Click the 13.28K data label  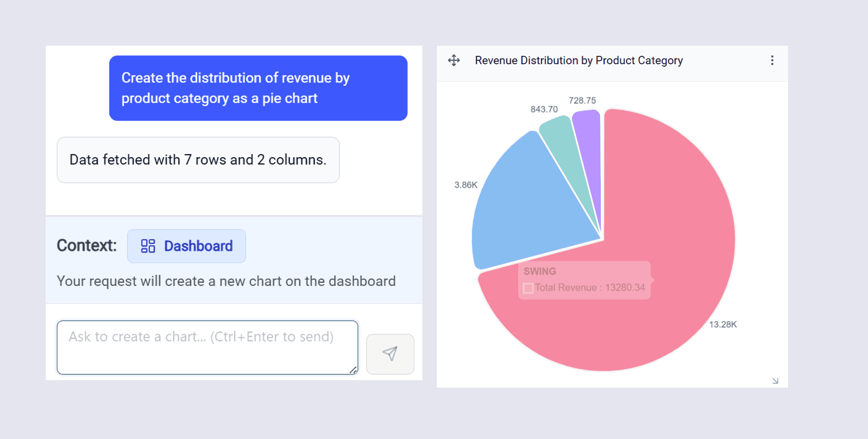(723, 324)
